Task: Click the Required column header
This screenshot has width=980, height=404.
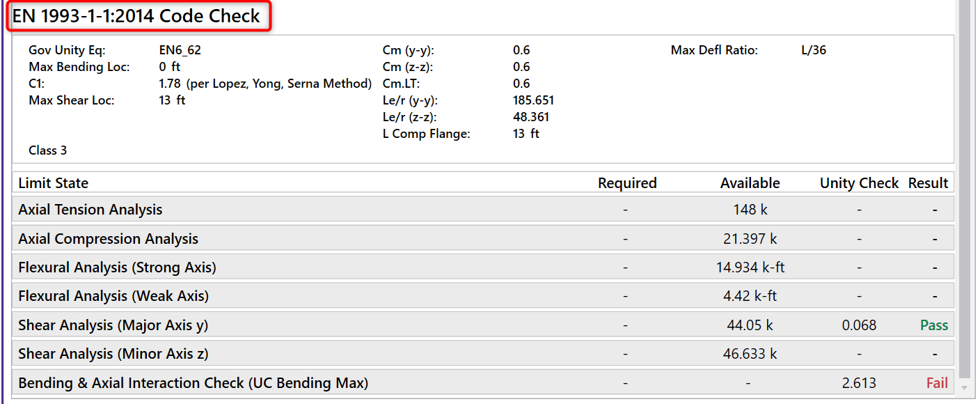Action: pyautogui.click(x=627, y=183)
